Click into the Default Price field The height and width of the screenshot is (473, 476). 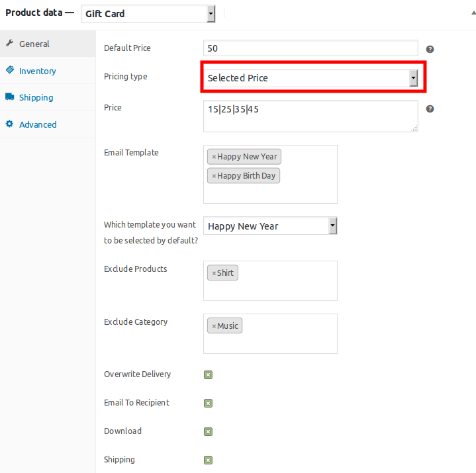pos(310,48)
